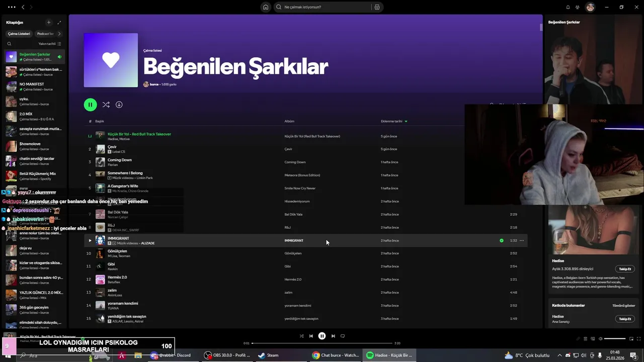Skip to the previous track
Viewport: 644px width, 362px height.
click(311, 336)
